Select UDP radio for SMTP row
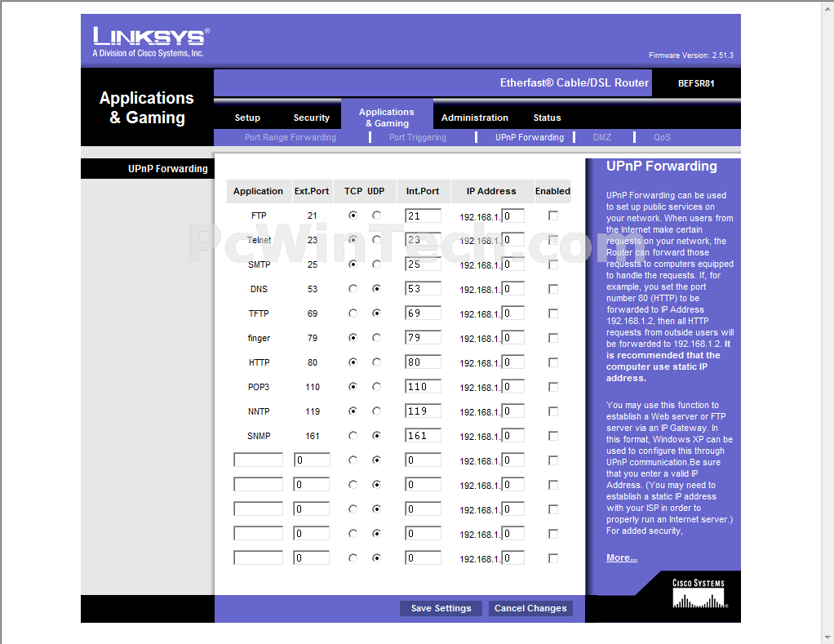This screenshot has height=644, width=834. (376, 264)
